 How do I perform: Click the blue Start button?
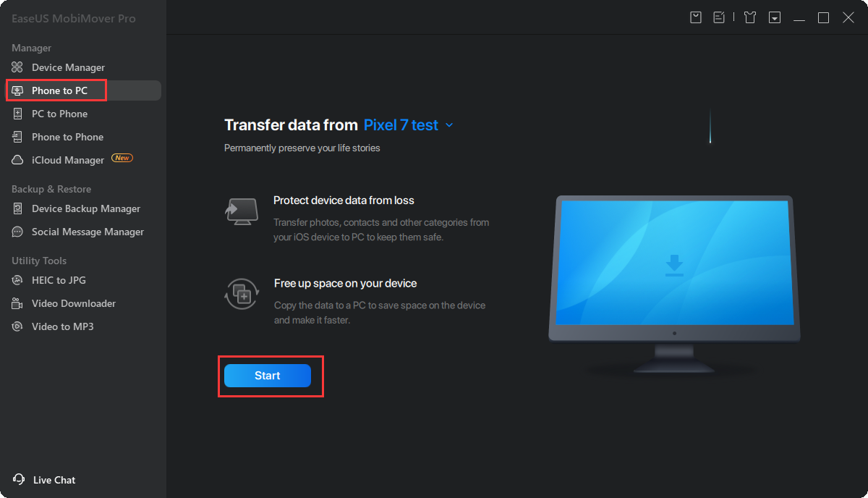coord(268,376)
